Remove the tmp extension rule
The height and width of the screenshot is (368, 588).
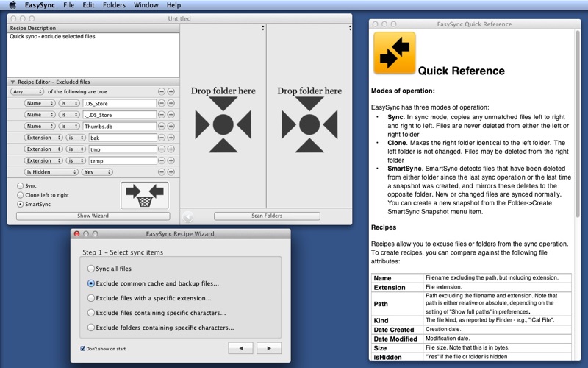(162, 149)
